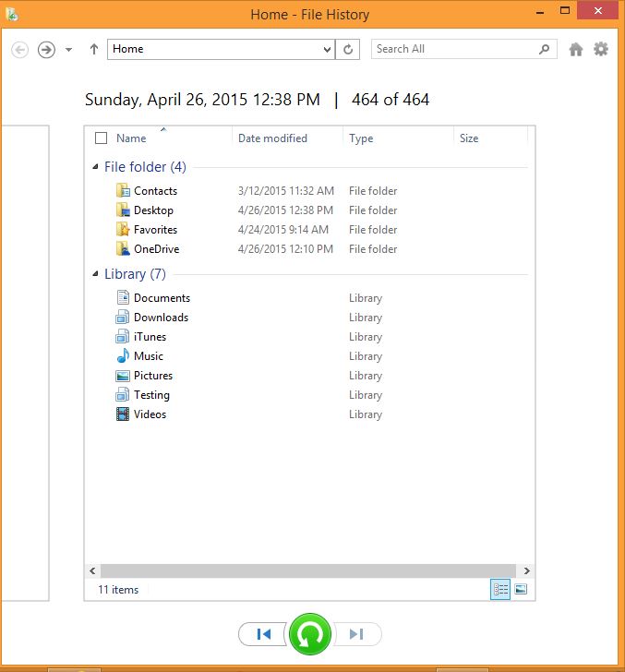The height and width of the screenshot is (672, 625).
Task: Click the green restore button
Action: [x=310, y=634]
